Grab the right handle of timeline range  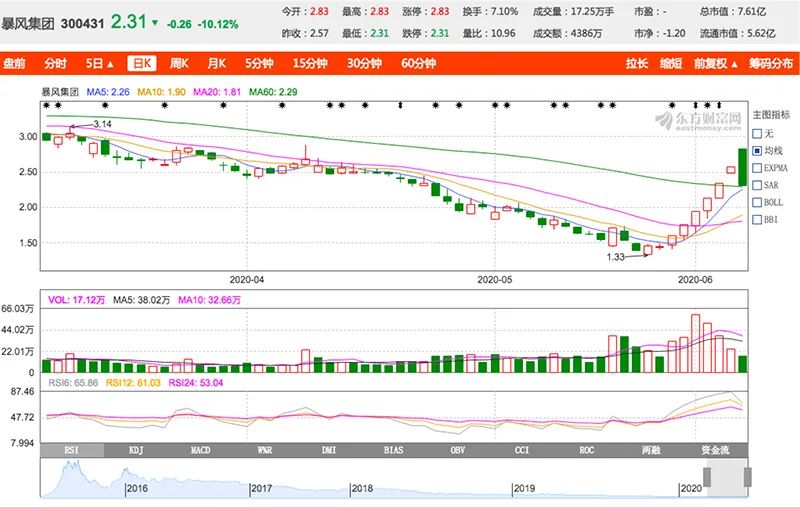[x=747, y=477]
